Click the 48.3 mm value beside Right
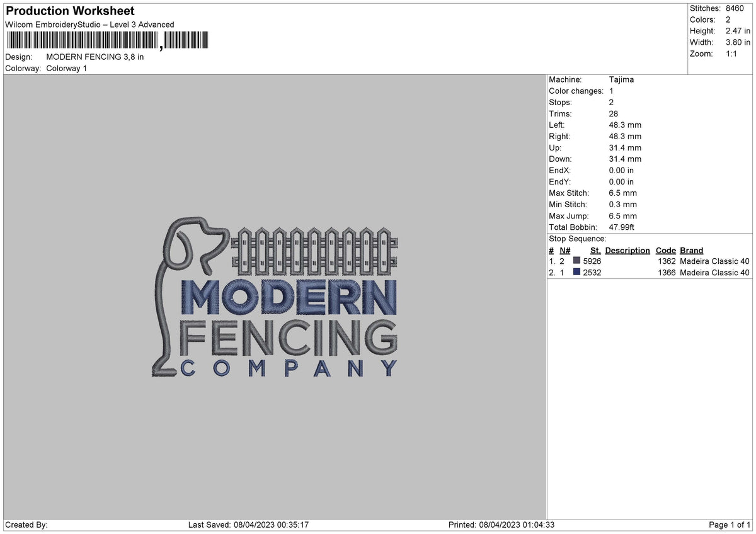Screen dimensions: 756x534 click(x=625, y=136)
